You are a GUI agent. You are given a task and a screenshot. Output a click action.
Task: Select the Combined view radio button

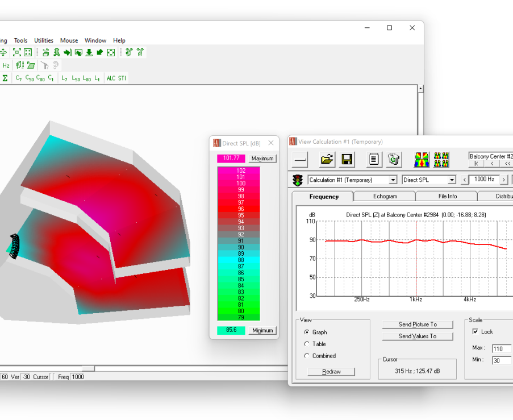[307, 356]
